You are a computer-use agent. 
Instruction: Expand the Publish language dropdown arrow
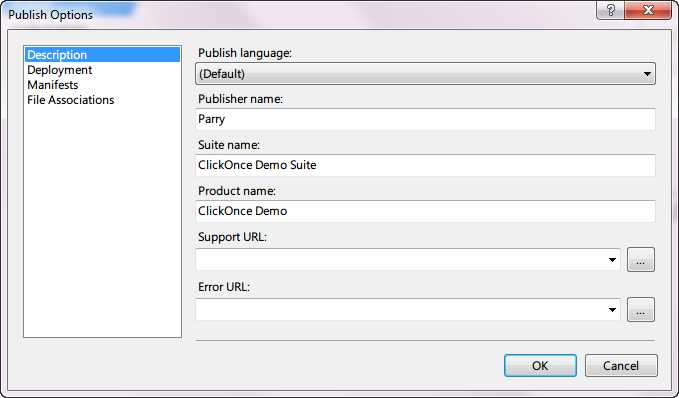pos(647,74)
